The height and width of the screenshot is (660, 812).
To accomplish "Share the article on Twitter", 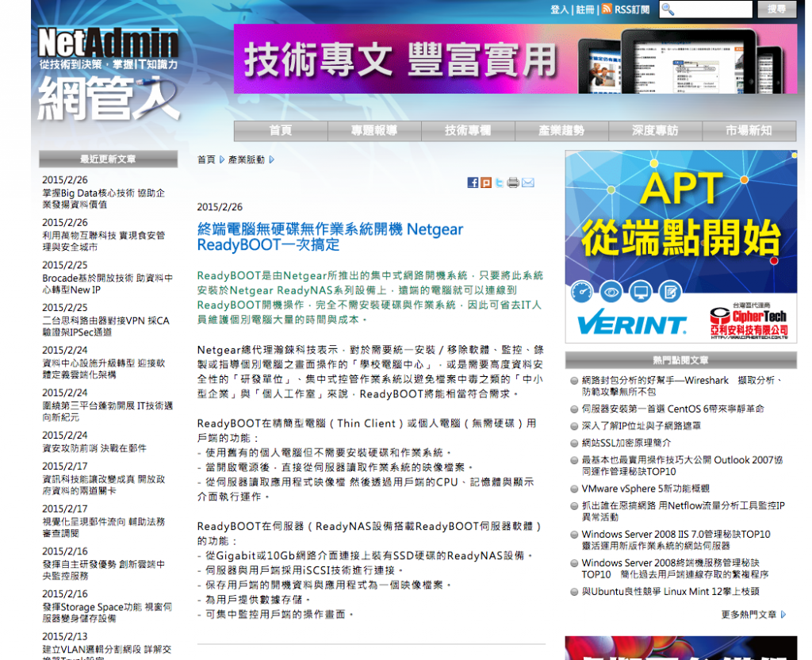I will [x=500, y=182].
